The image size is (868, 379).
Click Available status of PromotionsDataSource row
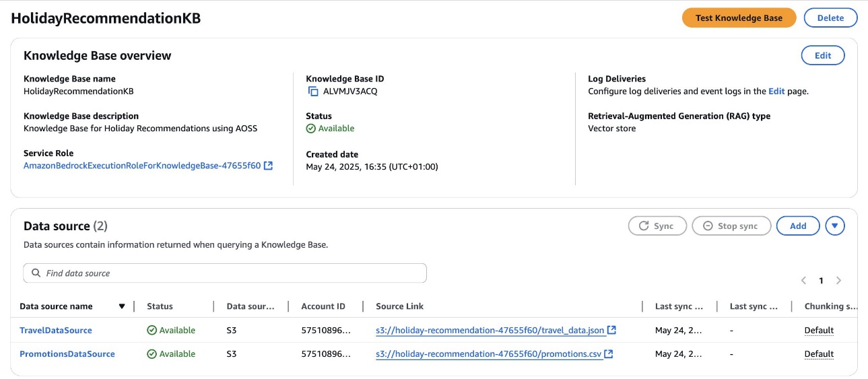click(171, 354)
